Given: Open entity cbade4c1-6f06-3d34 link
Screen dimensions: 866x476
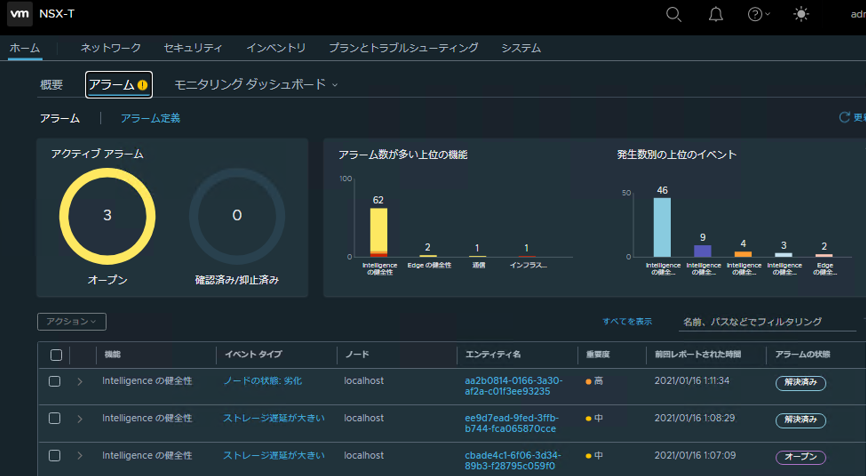Looking at the screenshot, I should tap(513, 461).
